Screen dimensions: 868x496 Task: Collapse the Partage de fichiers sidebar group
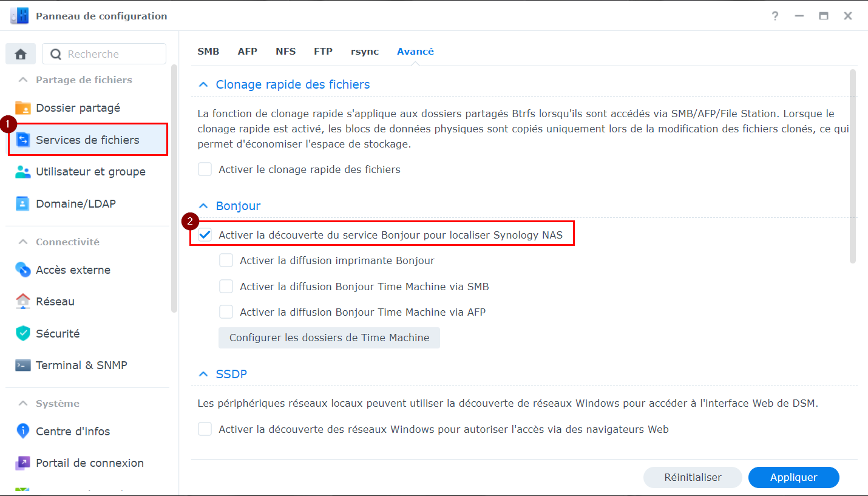tap(23, 80)
